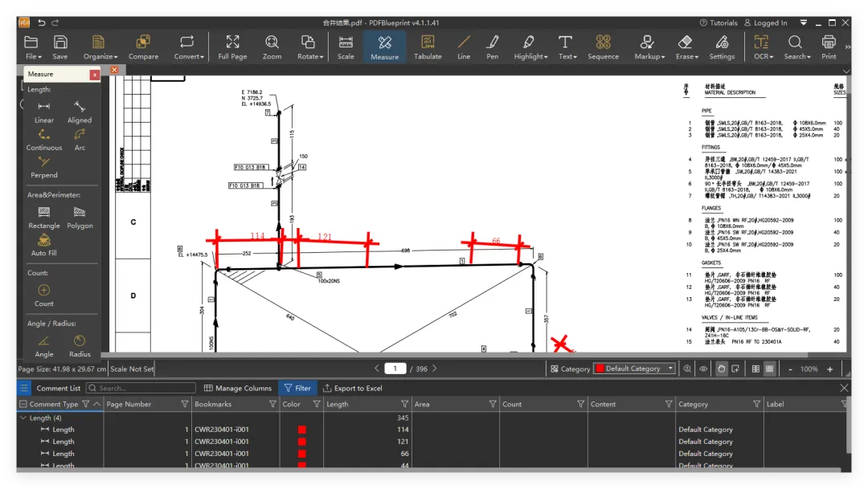
Task: Open the Tabulate tool in toolbar
Action: point(428,47)
